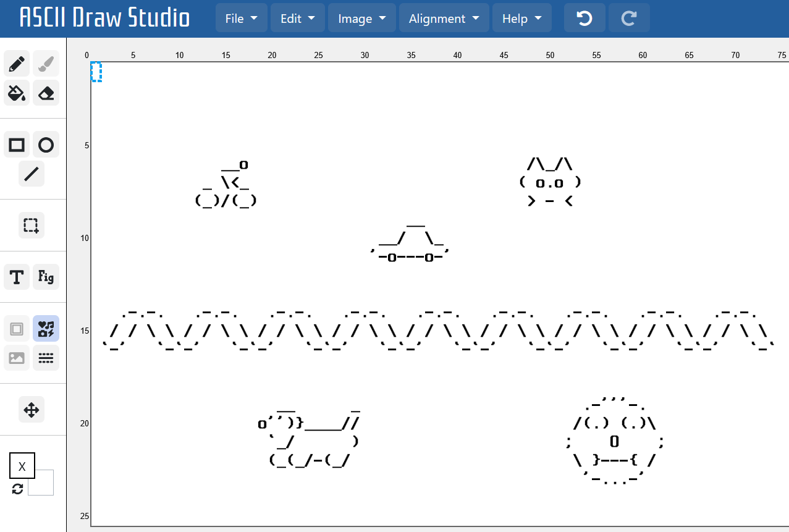Viewport: 789px width, 532px height.
Task: Choose the eraser tool
Action: (46, 93)
